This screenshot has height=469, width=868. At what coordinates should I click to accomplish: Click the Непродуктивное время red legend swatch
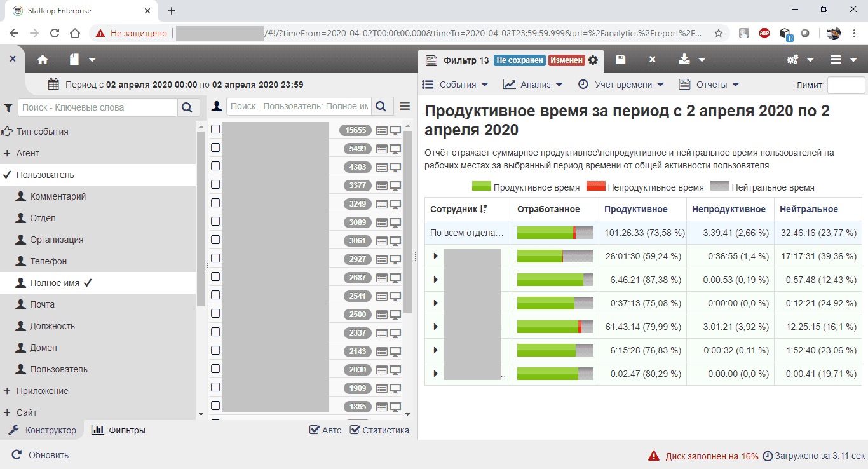(595, 187)
